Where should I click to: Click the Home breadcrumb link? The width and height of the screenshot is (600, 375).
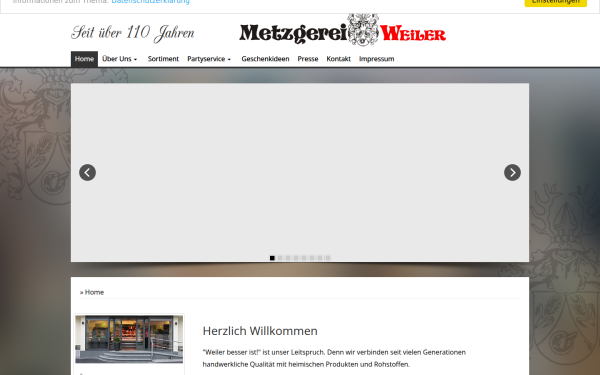pos(94,292)
